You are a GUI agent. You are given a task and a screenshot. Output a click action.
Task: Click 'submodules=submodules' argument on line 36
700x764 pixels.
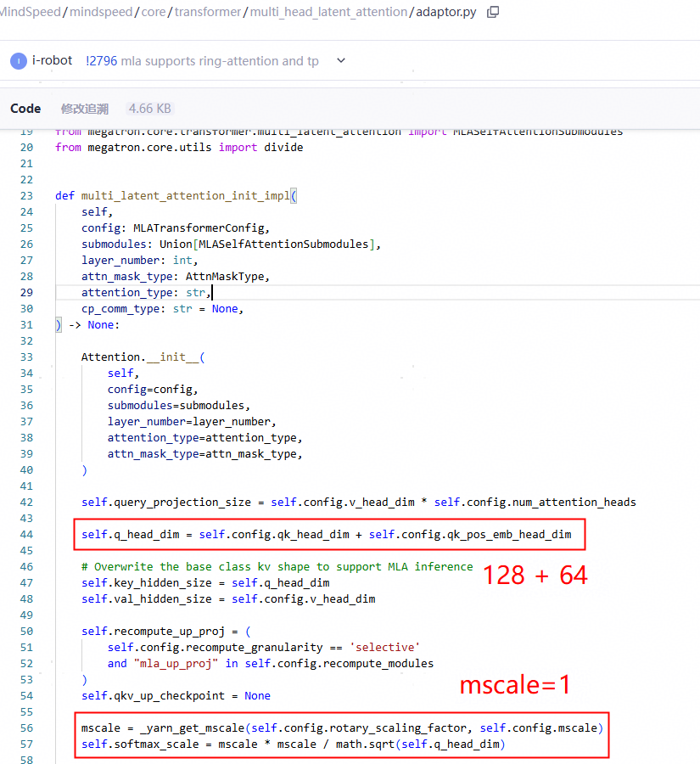(176, 406)
